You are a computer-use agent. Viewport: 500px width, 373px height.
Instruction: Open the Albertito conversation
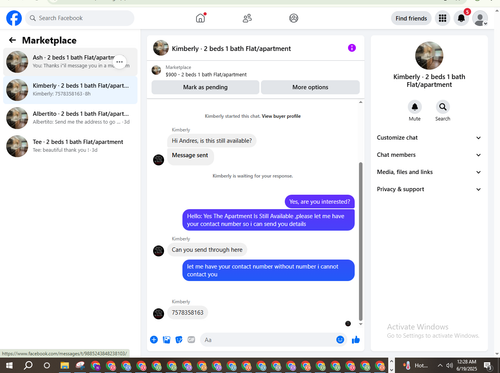[70, 118]
